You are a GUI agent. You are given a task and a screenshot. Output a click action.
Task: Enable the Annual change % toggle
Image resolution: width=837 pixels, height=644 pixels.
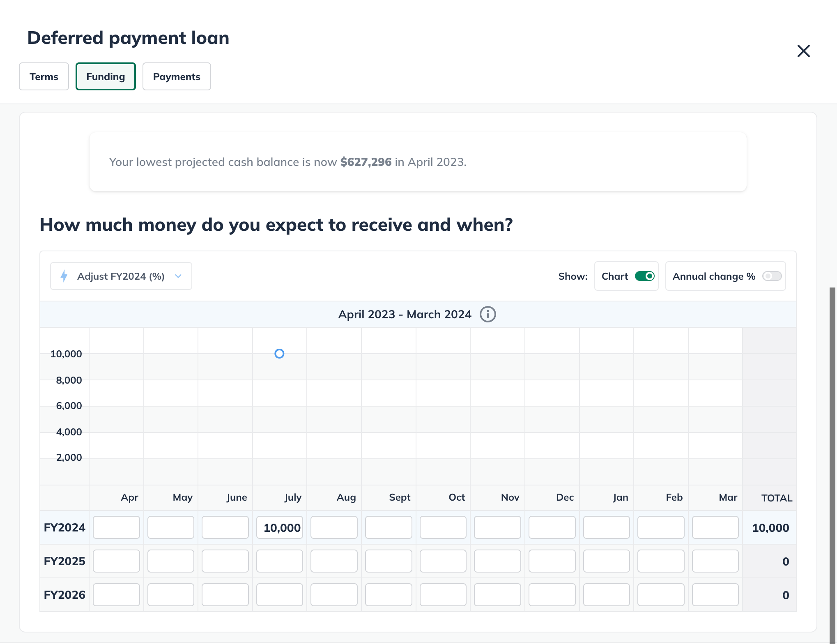coord(771,276)
